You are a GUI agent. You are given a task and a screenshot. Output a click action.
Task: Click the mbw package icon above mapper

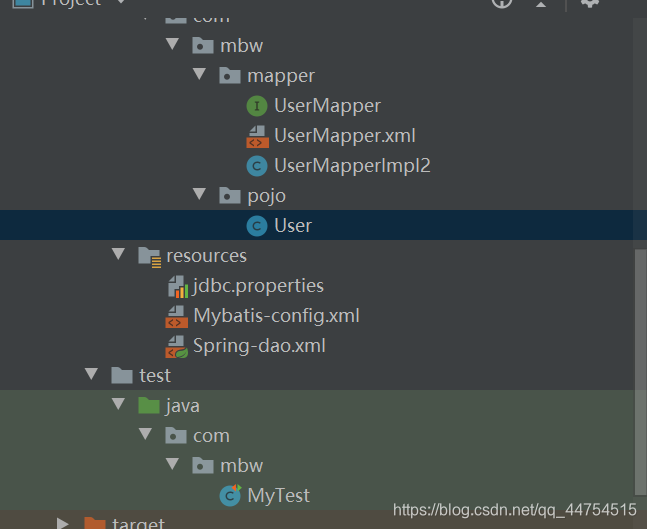click(203, 46)
